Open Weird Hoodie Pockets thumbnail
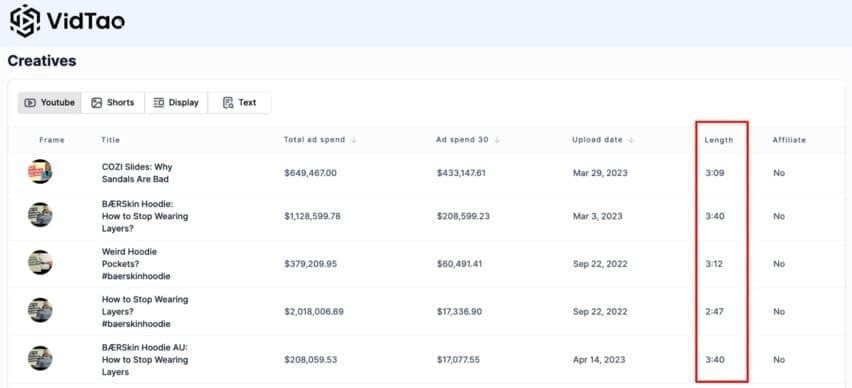The width and height of the screenshot is (852, 388). click(40, 263)
